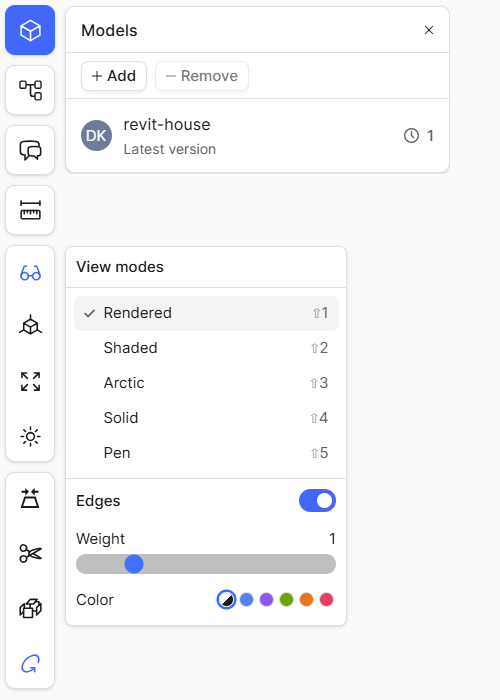Turn off the Edges toggle switch

click(317, 500)
